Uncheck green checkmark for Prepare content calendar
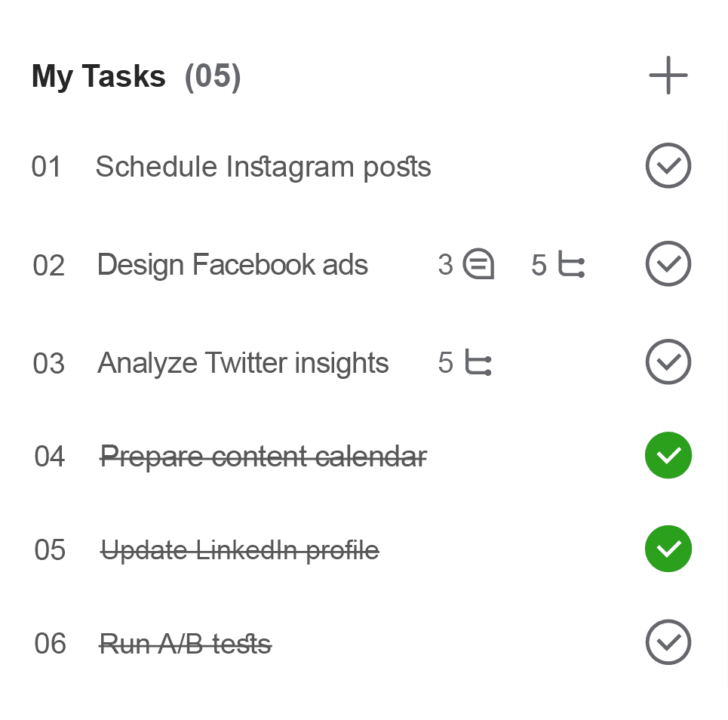The width and height of the screenshot is (728, 720). pos(668,455)
